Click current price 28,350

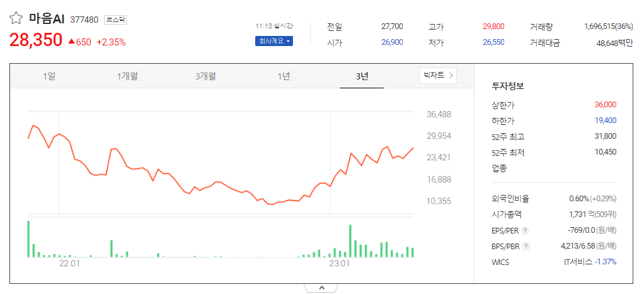pos(36,40)
